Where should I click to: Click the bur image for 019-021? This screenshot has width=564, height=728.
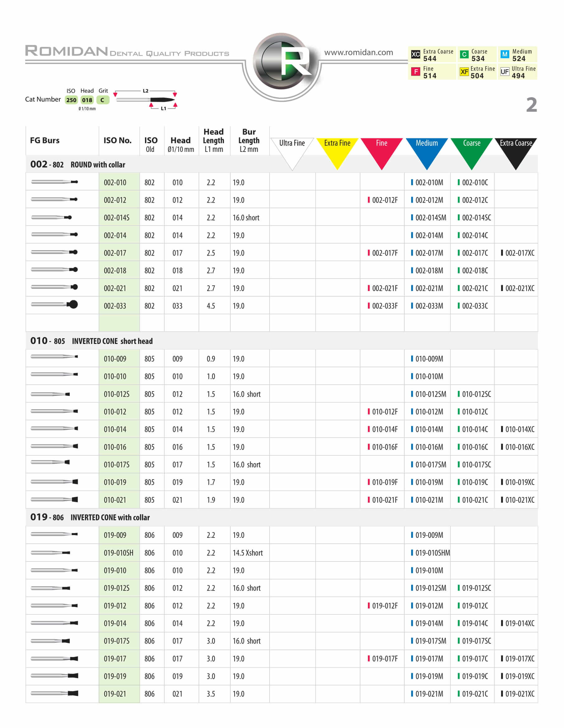(x=54, y=693)
